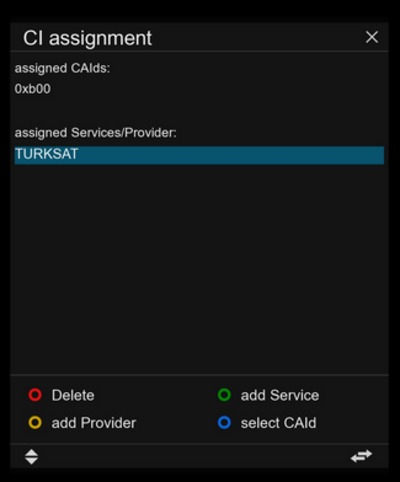Click the Delete label

pos(73,395)
